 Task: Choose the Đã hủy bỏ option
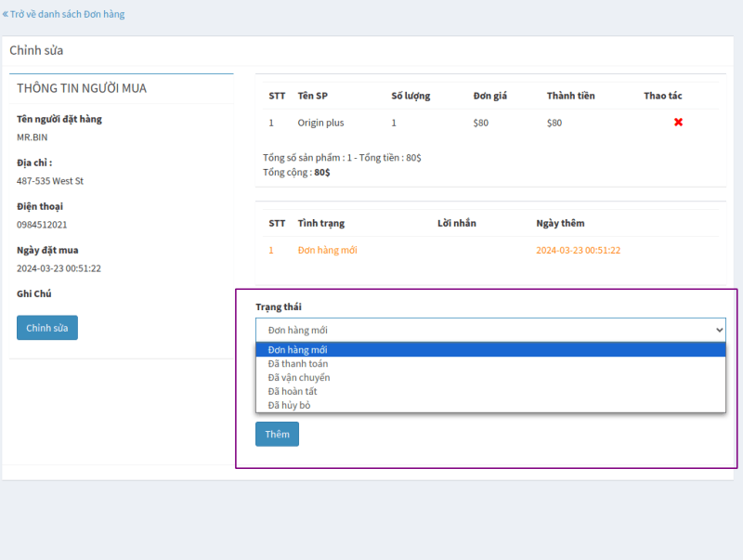click(x=490, y=405)
